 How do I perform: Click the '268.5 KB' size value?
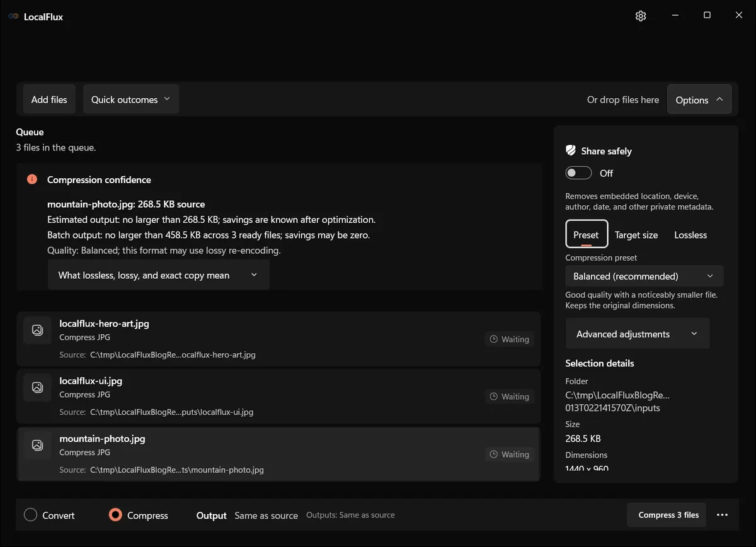583,438
